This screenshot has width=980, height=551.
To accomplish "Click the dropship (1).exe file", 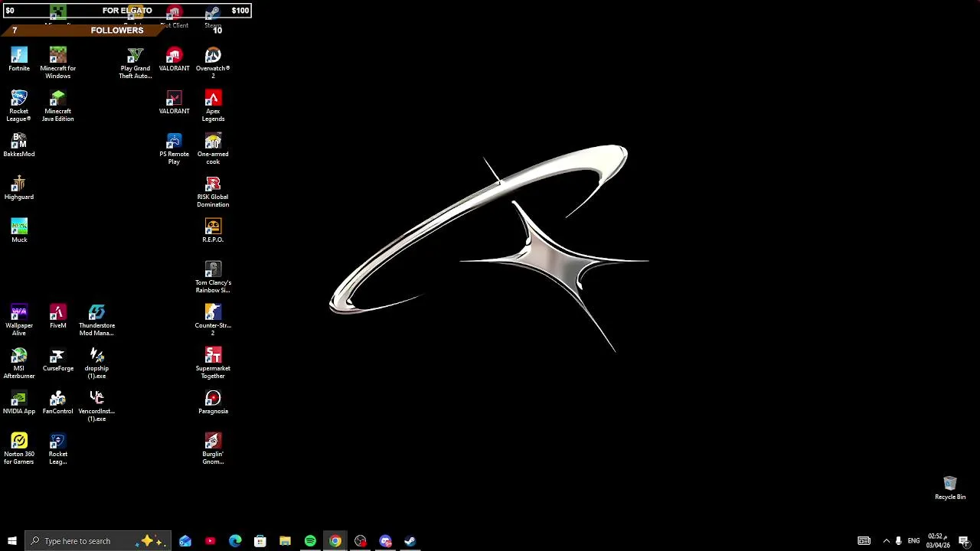I will pos(96,364).
